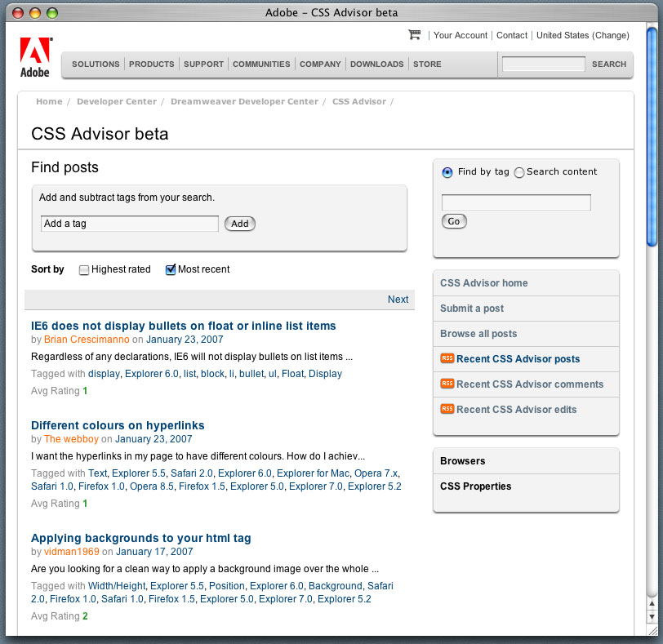Viewport: 663px width, 644px height.
Task: Expand the Browsers section
Action: tap(463, 461)
